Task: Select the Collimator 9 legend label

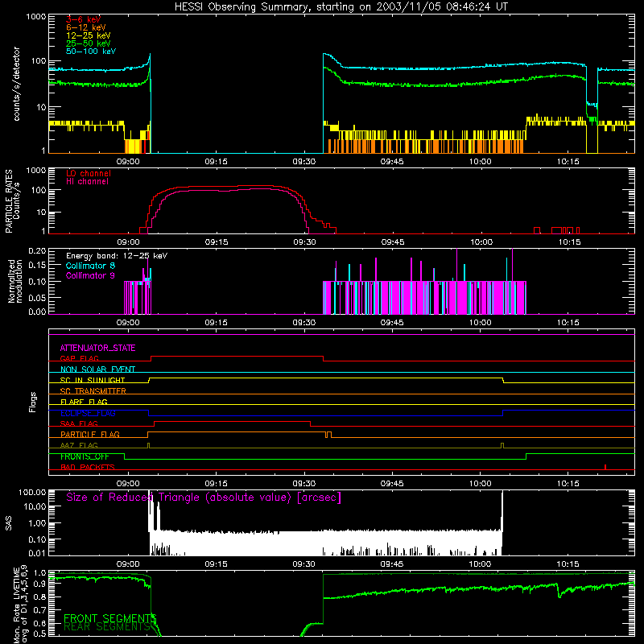Action: [90, 275]
